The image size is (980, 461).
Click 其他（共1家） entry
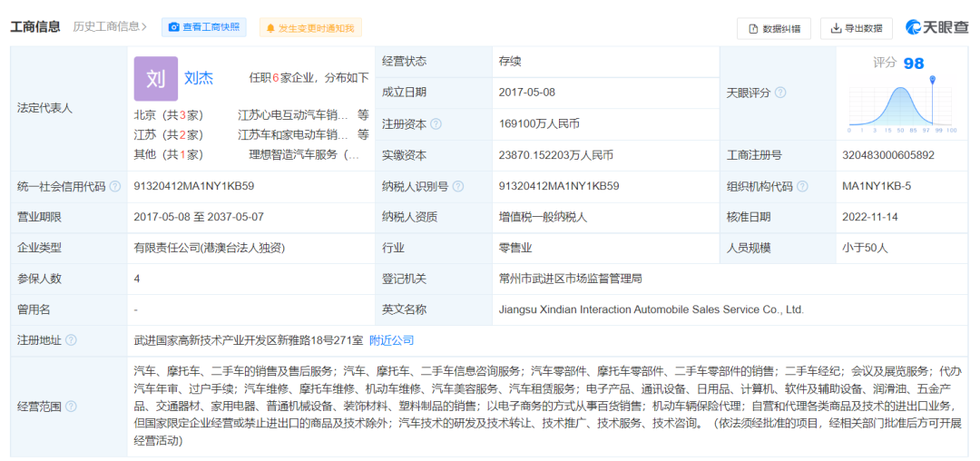point(168,154)
